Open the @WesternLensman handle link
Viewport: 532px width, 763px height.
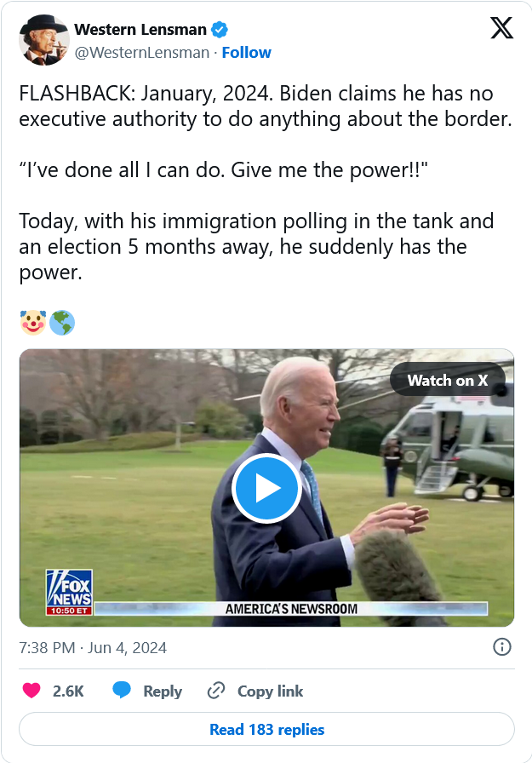point(142,53)
